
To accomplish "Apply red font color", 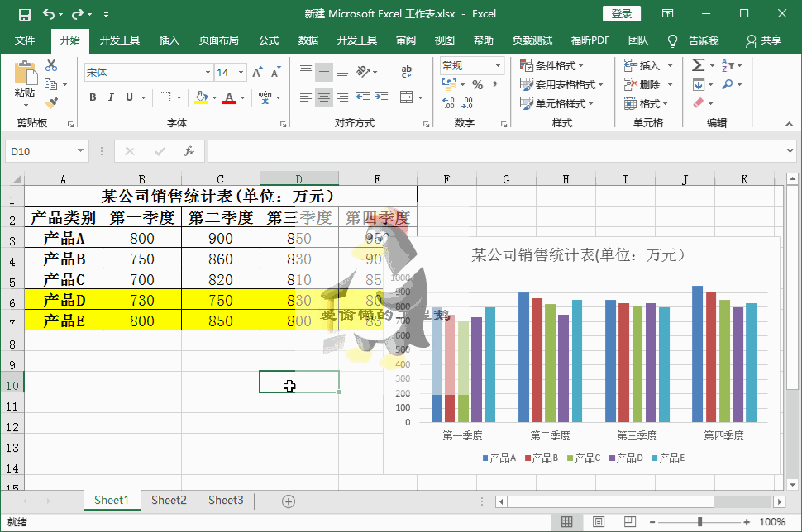I will (x=229, y=97).
